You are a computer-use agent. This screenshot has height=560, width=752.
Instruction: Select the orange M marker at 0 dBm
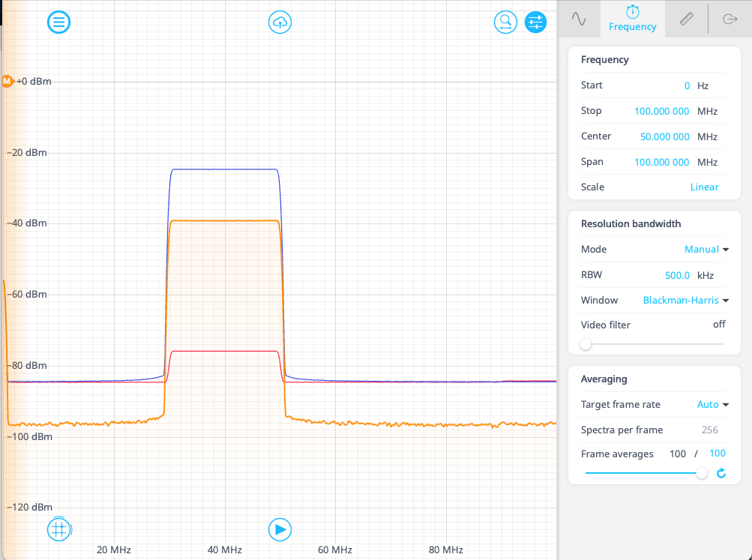click(7, 81)
